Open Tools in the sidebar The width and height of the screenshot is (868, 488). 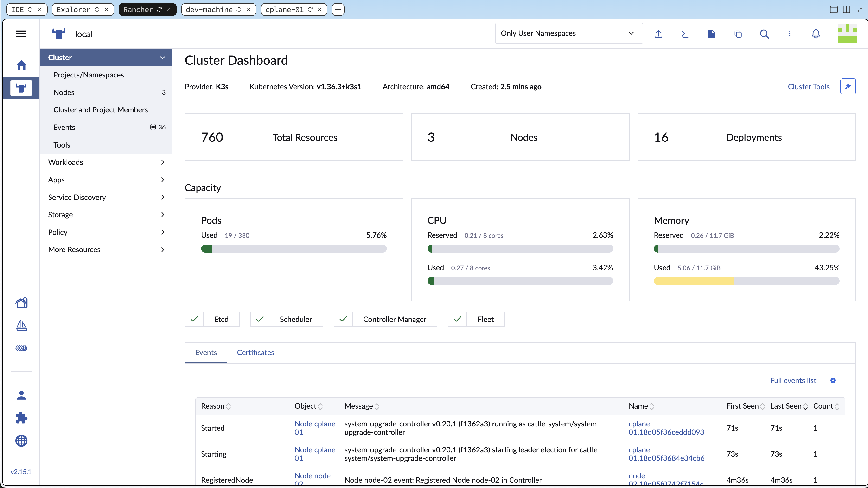(x=105, y=145)
